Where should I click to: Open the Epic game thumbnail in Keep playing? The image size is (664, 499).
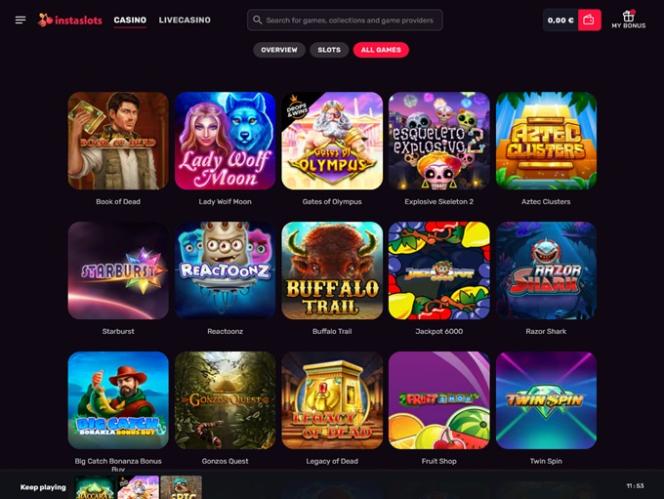tap(181, 487)
